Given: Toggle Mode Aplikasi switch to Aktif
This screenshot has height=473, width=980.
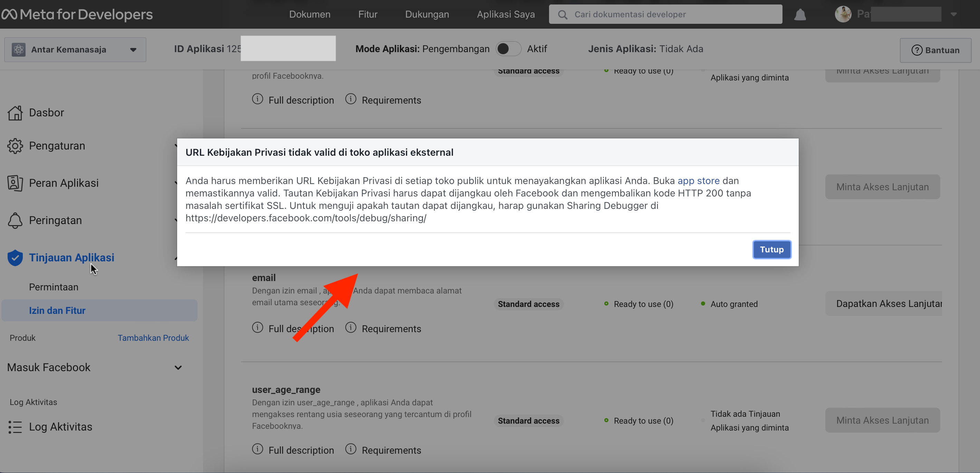Looking at the screenshot, I should [508, 49].
